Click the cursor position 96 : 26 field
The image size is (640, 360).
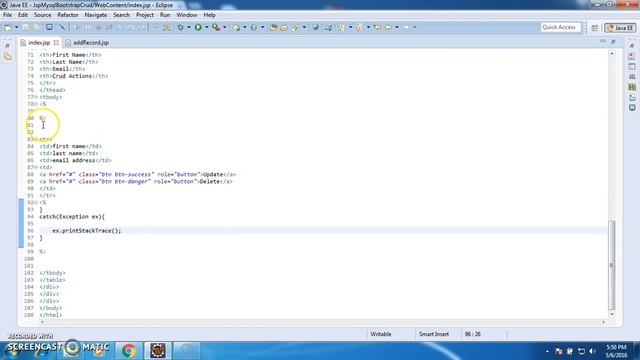tap(473, 334)
